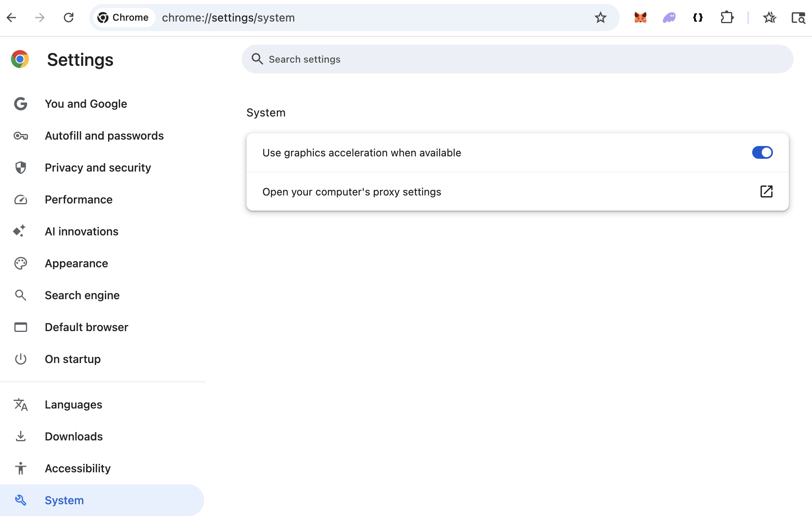Image resolution: width=812 pixels, height=521 pixels.
Task: Select Privacy and security in the sidebar
Action: point(98,168)
